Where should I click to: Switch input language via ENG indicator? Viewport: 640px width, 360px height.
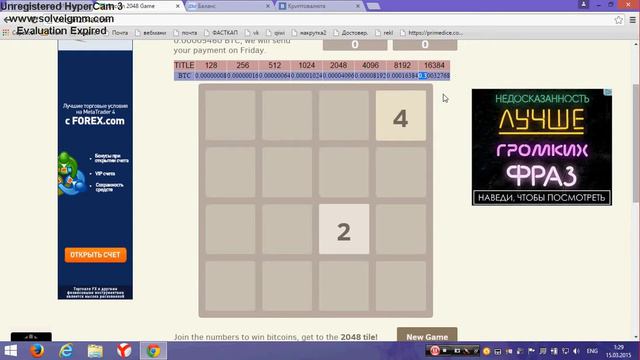[592, 351]
